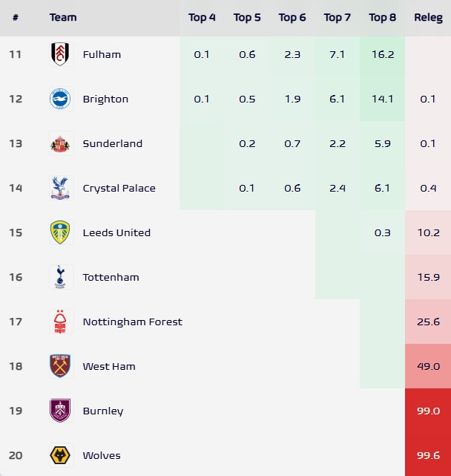451x476 pixels.
Task: Click the West Ham crest
Action: [x=60, y=366]
